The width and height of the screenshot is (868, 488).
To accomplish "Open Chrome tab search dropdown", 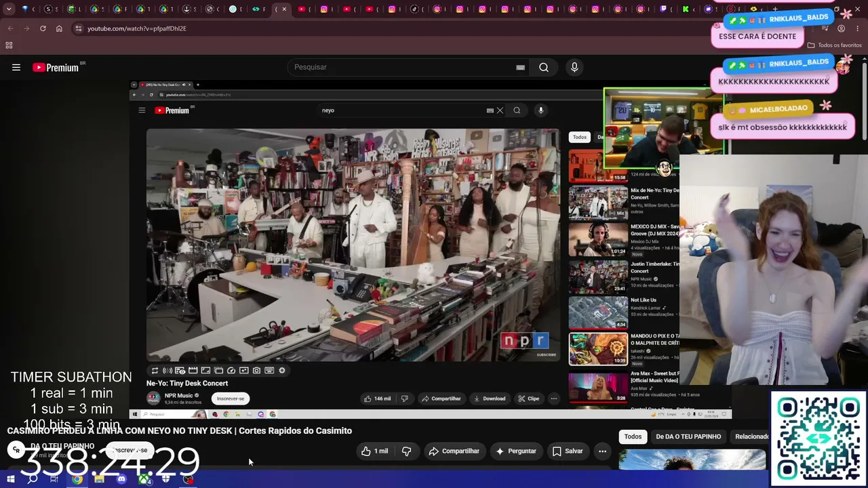I will click(x=9, y=9).
